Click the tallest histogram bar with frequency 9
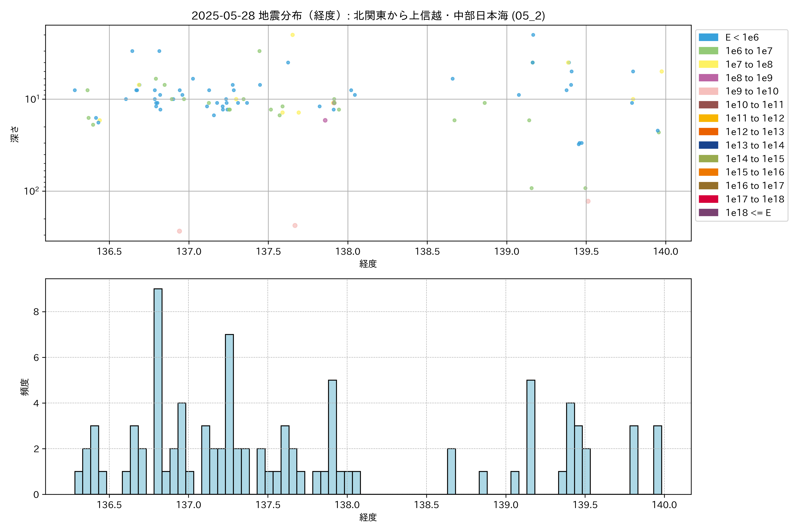This screenshot has width=798, height=532. tap(158, 391)
